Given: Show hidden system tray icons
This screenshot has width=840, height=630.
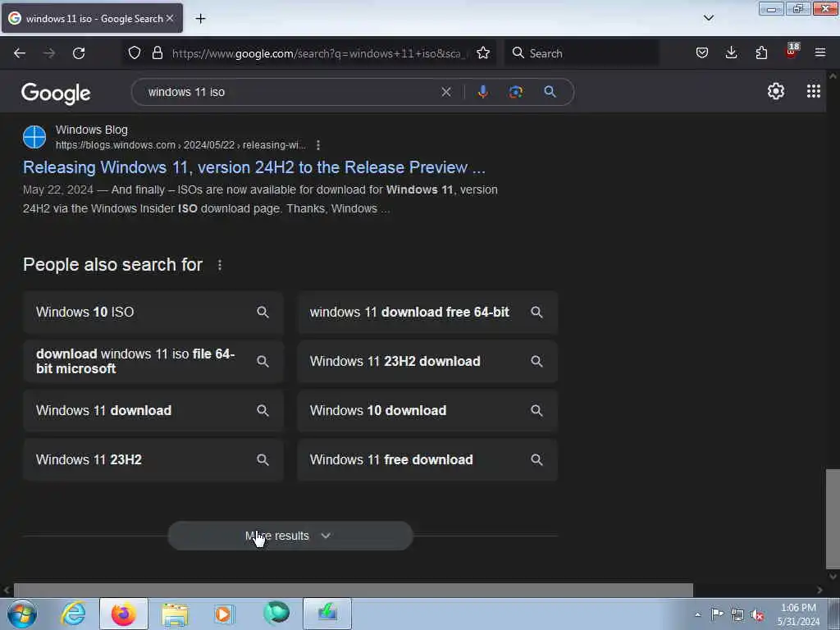Looking at the screenshot, I should pos(697,615).
